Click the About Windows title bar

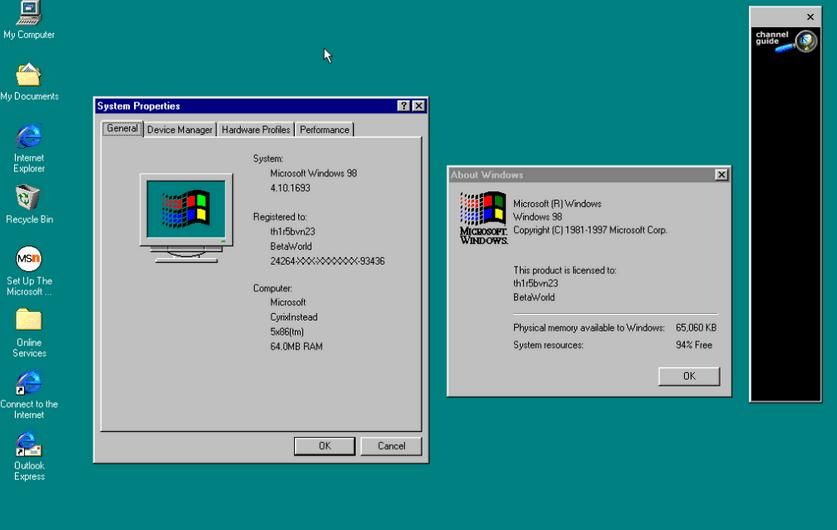pos(582,175)
